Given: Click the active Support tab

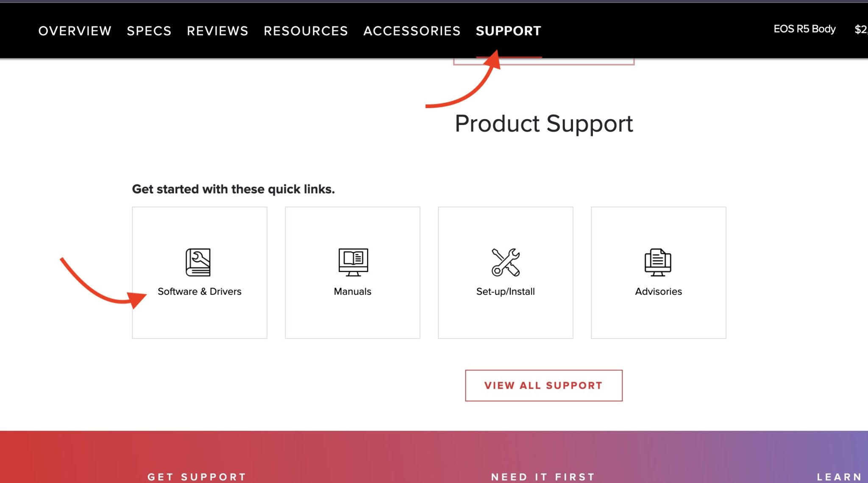Looking at the screenshot, I should pos(508,31).
